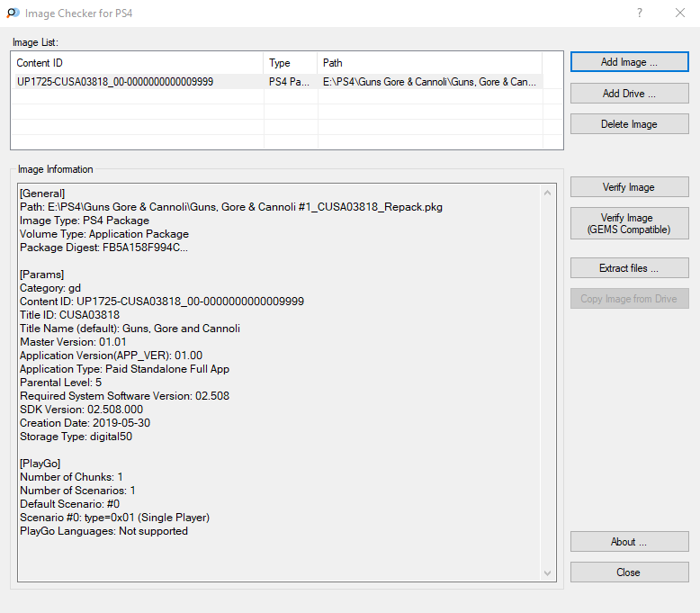Click Storage Type: digital50 line
Image resolution: width=700 pixels, height=613 pixels.
(x=76, y=437)
